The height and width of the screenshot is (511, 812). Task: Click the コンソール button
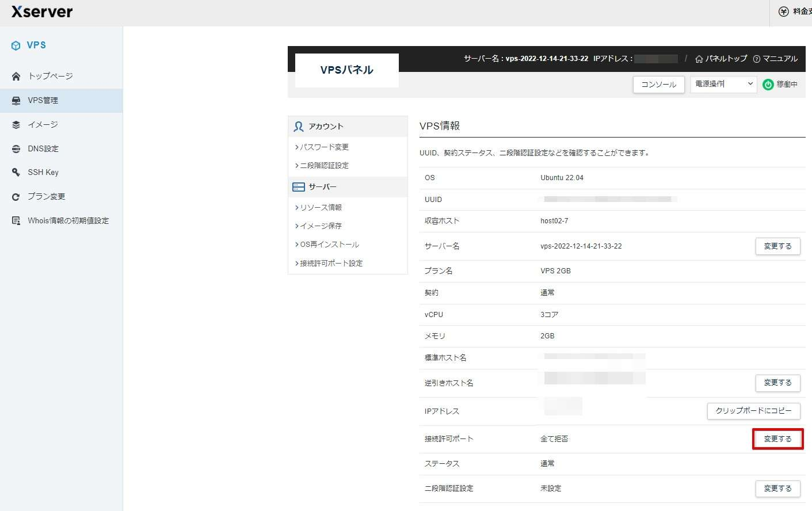tap(658, 85)
